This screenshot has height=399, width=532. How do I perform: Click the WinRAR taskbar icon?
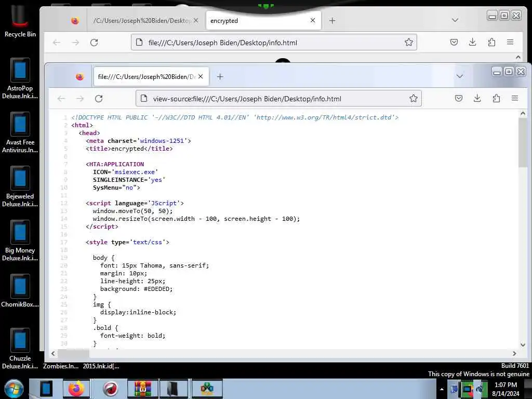pyautogui.click(x=142, y=389)
